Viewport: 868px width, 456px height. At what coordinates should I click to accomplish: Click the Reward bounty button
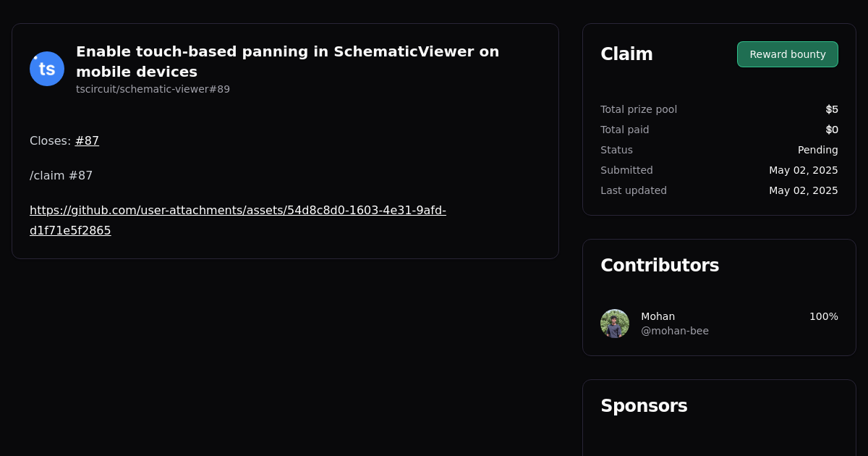pos(787,54)
